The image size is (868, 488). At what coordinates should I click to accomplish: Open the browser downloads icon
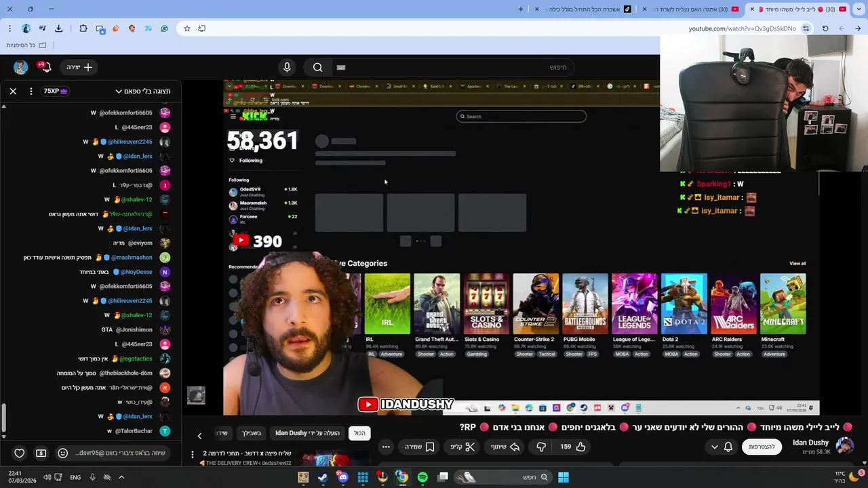click(x=58, y=28)
